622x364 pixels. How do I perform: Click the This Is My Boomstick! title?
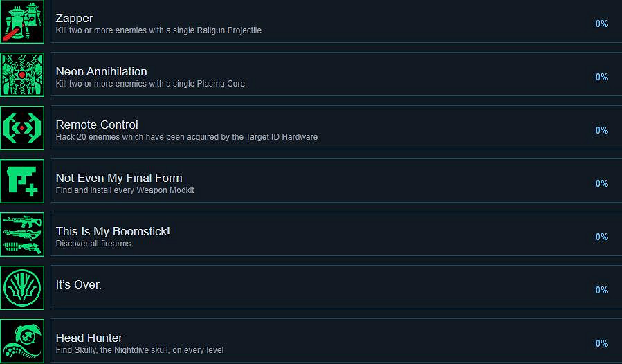(x=113, y=231)
